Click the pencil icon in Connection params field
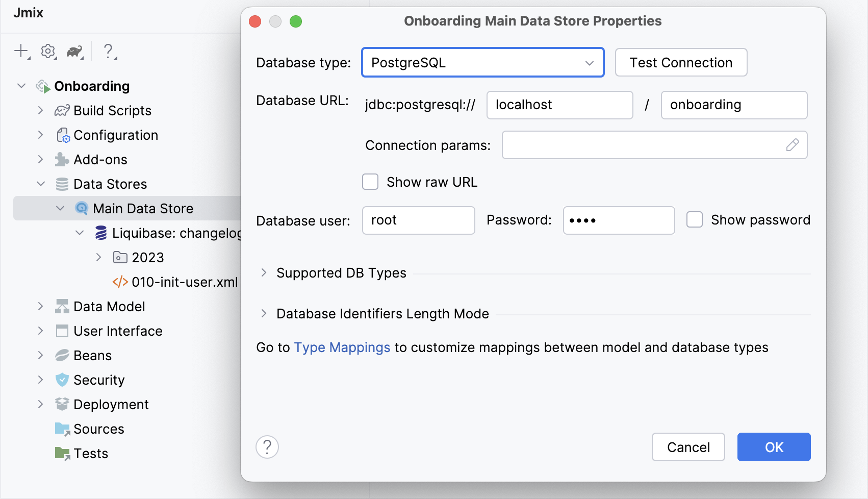 click(x=792, y=145)
